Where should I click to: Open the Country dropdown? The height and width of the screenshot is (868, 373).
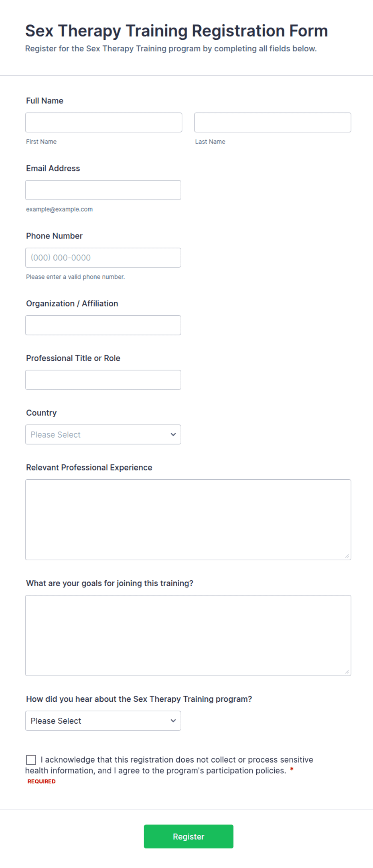click(103, 434)
